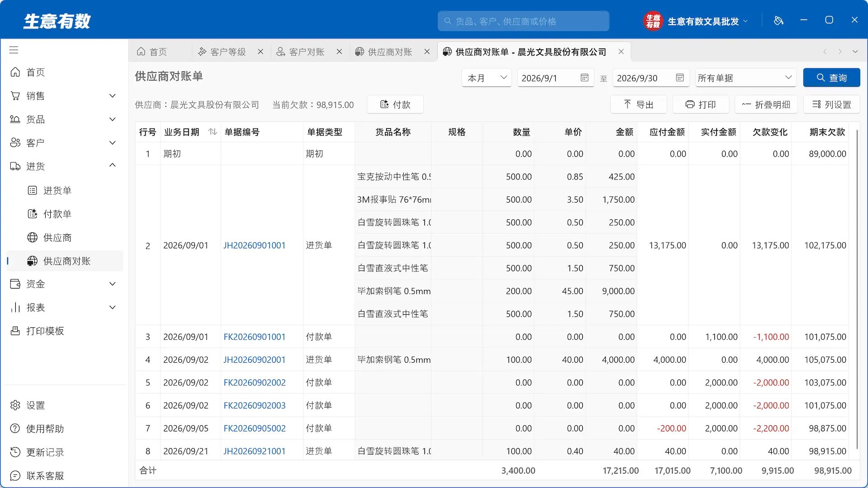Open 打印模板 in sidebar
Image resolution: width=868 pixels, height=488 pixels.
[x=65, y=331]
